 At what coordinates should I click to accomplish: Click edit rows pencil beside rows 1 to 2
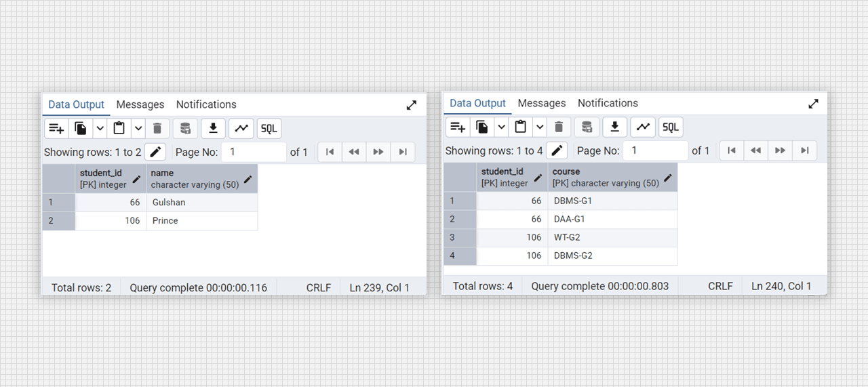[155, 152]
